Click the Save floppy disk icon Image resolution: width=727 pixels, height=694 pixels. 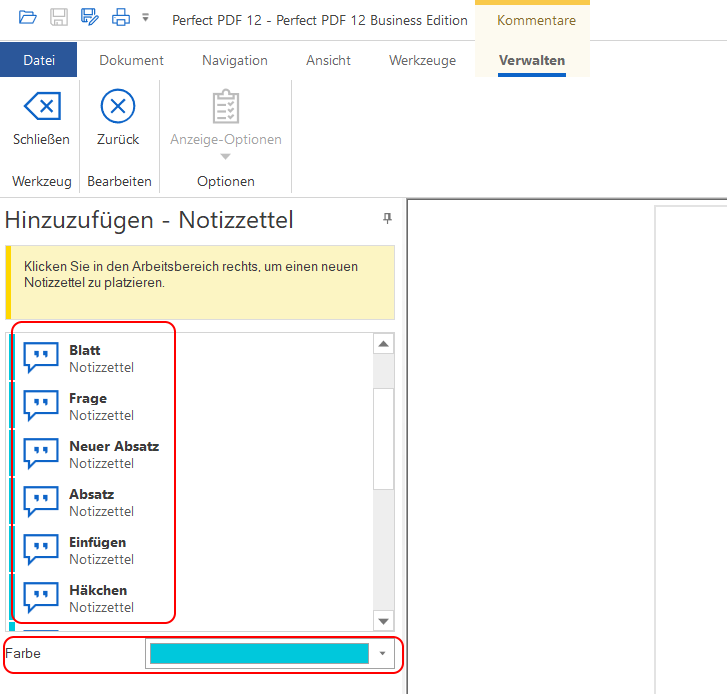[59, 18]
